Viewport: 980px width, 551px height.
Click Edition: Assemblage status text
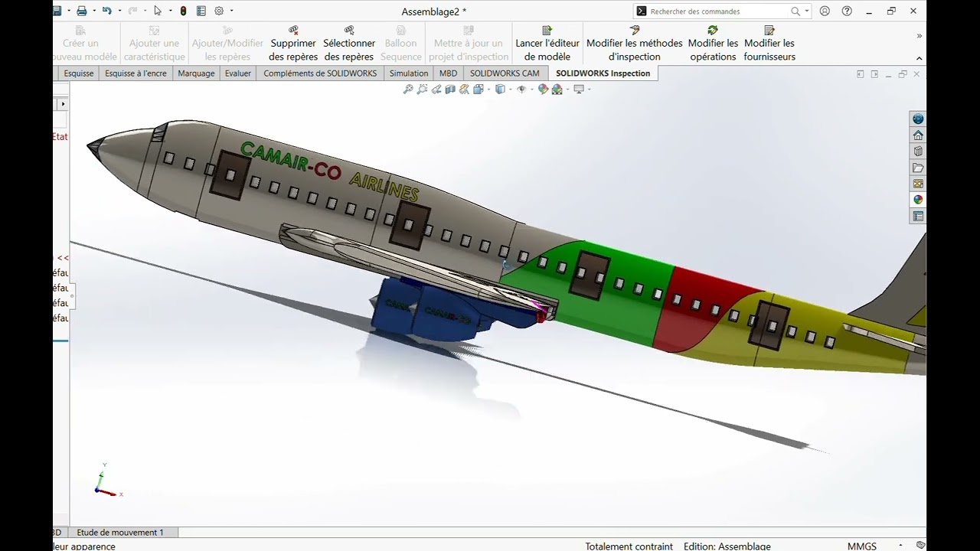727,546
